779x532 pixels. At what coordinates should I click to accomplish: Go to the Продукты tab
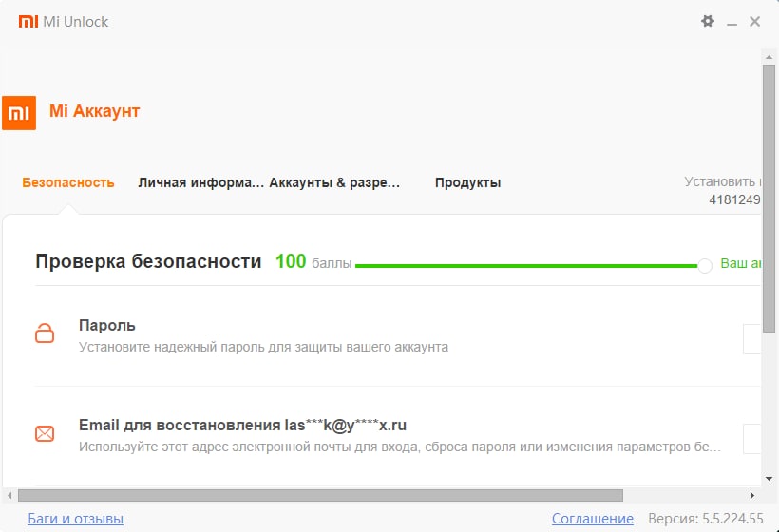pyautogui.click(x=467, y=182)
